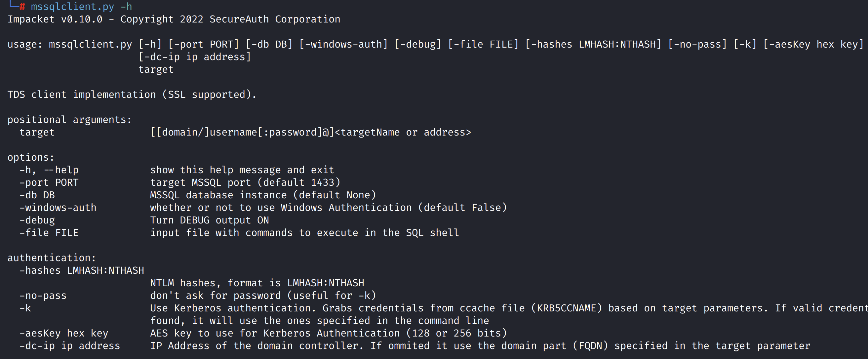
Task: Click the red hash prompt symbol
Action: [x=22, y=6]
